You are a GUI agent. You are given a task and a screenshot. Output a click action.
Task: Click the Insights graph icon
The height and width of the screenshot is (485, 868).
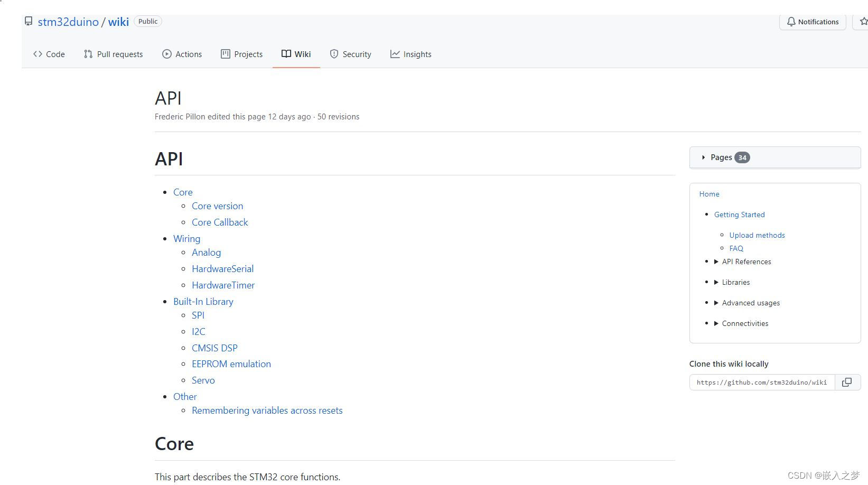(395, 54)
